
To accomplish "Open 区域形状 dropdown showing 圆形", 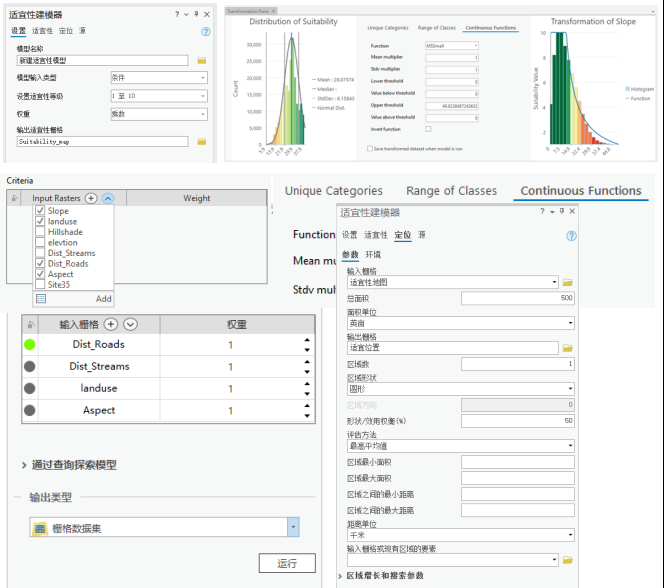I will [x=460, y=389].
